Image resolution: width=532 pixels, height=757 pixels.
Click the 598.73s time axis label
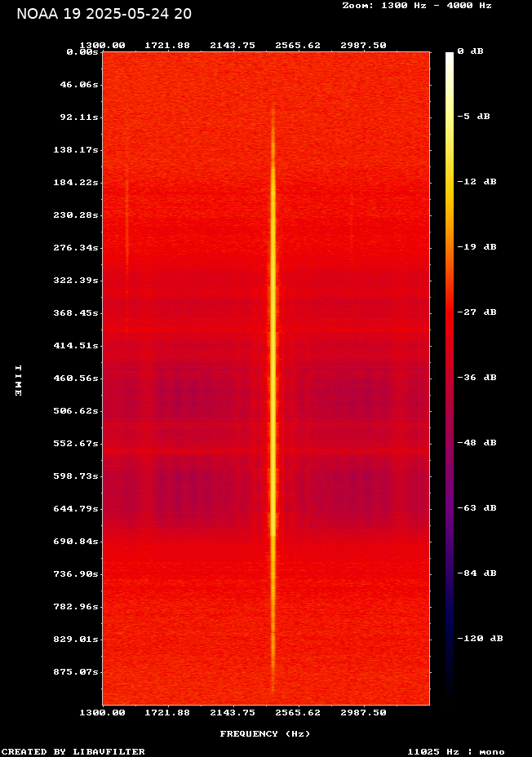pos(76,476)
